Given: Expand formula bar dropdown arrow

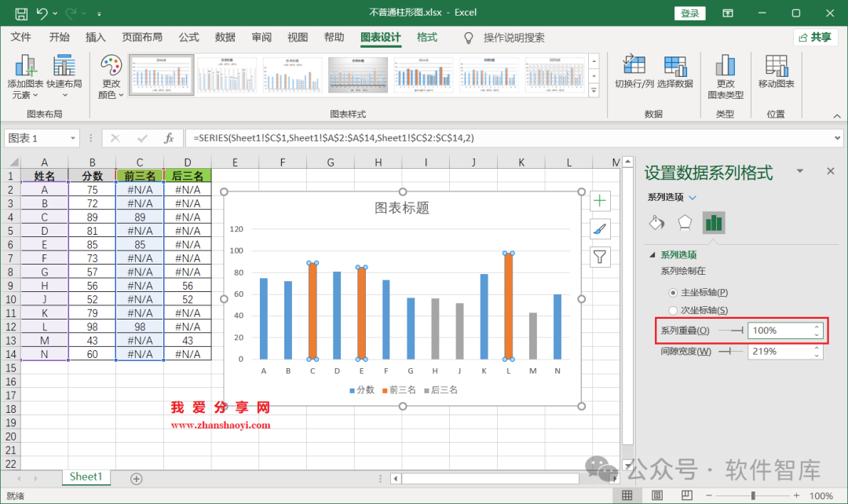Looking at the screenshot, I should 837,138.
